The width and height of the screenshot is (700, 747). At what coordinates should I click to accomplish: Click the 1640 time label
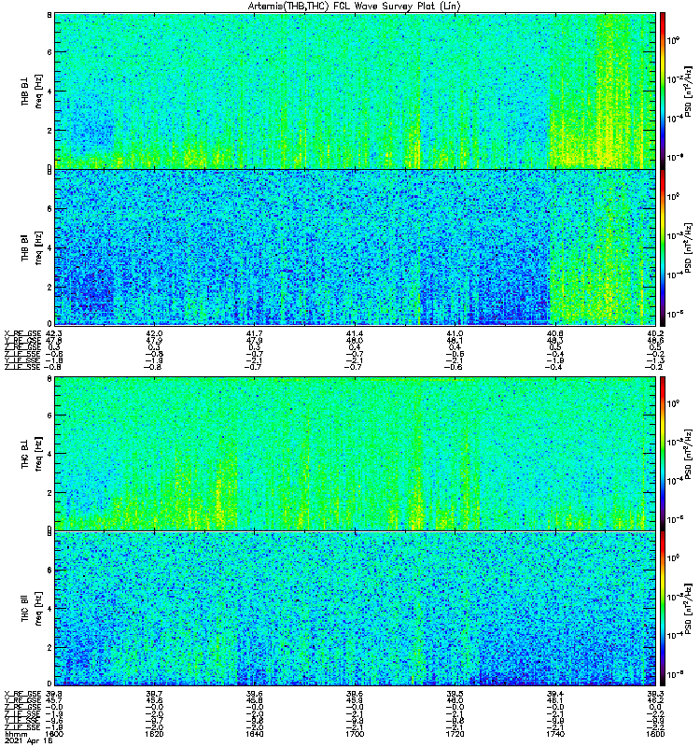pos(254,734)
